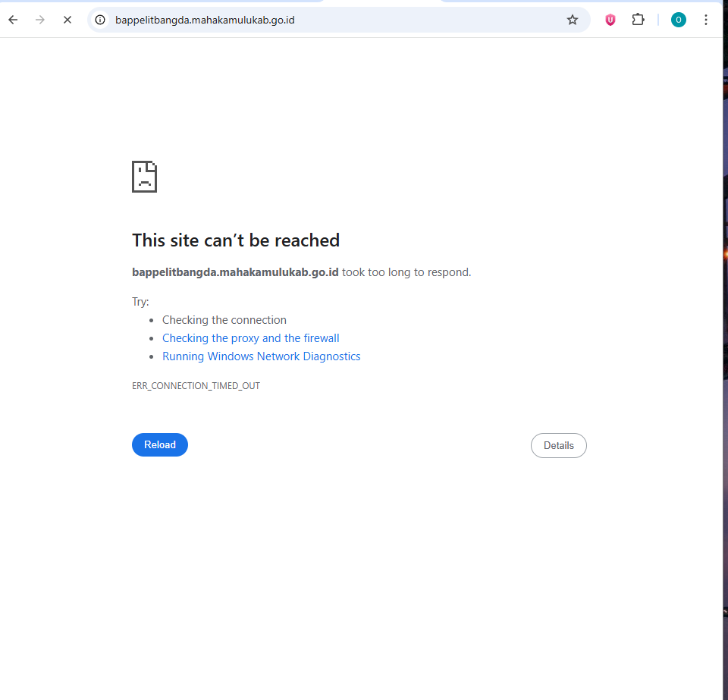Select the ERR_CONNECTION_TIMED_OUT error code text
Viewport: 728px width, 700px height.
pyautogui.click(x=196, y=386)
